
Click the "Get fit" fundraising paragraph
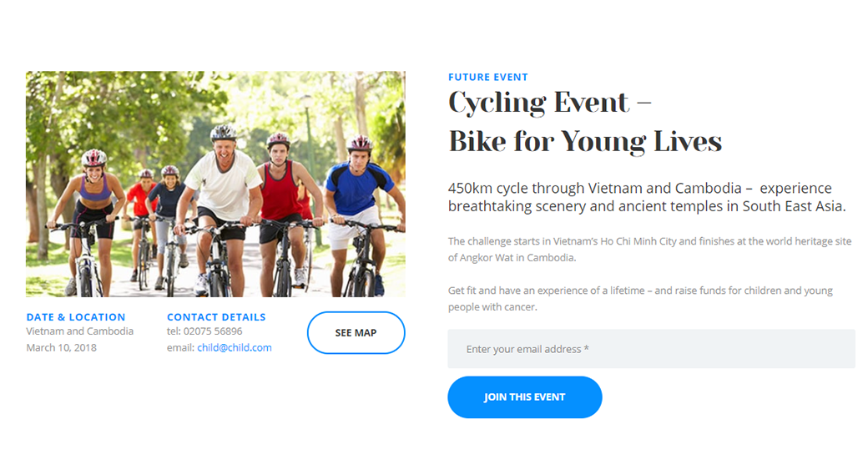pos(639,299)
